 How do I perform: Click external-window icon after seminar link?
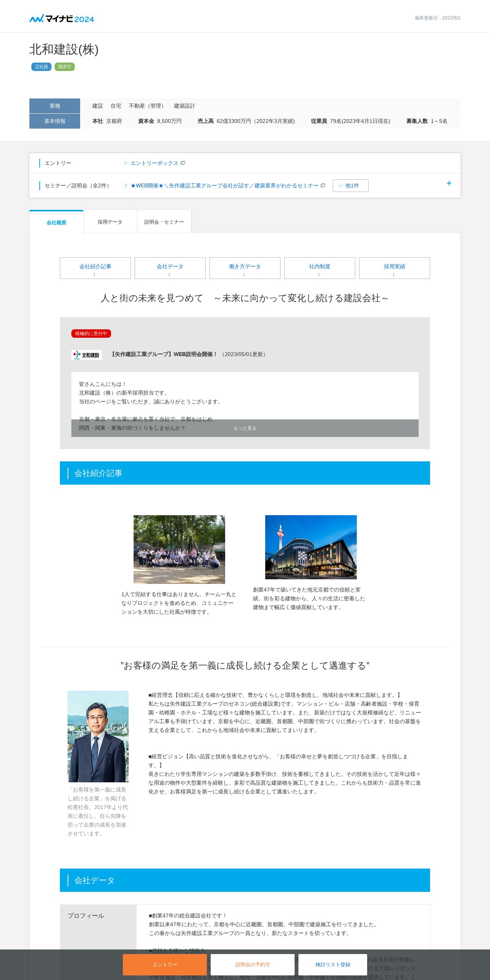pos(323,185)
